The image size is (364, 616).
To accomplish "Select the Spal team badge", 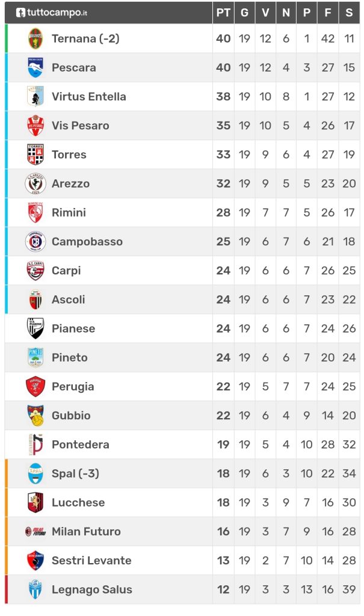I will (x=35, y=473).
